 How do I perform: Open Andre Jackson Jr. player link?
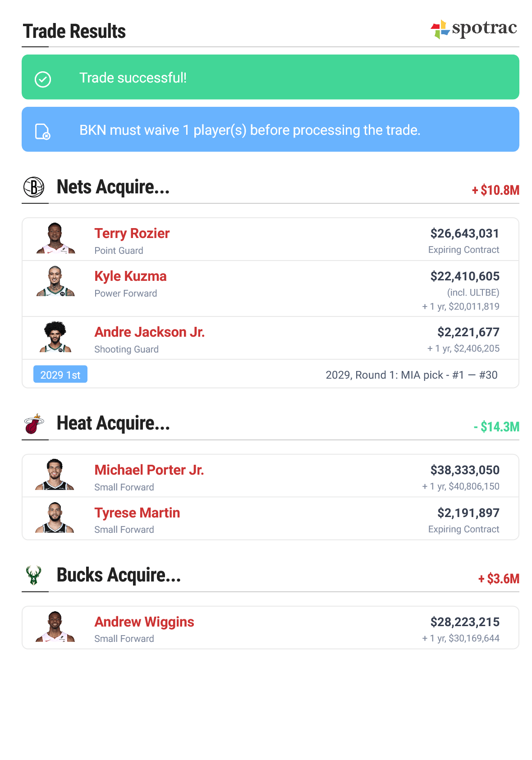pyautogui.click(x=149, y=332)
